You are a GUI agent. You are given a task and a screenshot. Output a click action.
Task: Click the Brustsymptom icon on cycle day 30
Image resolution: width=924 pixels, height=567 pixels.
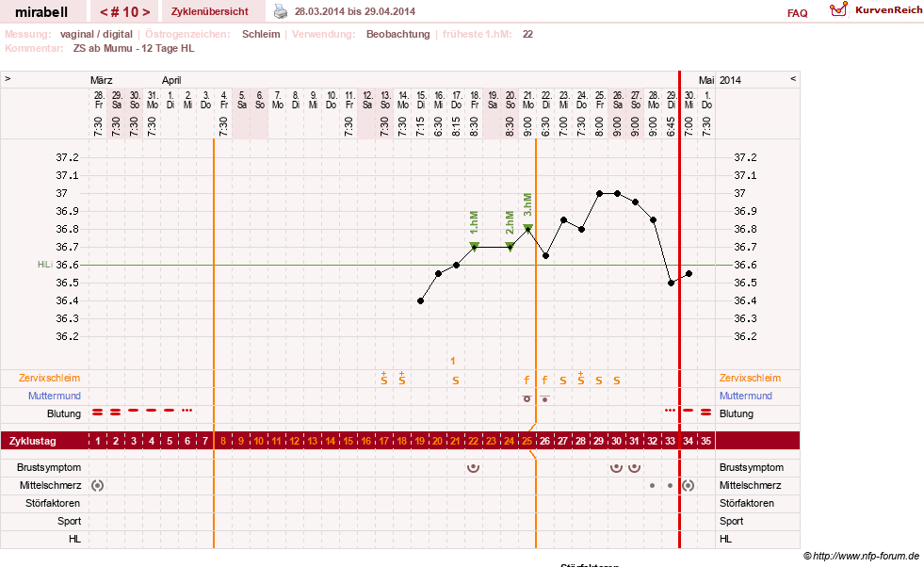616,468
